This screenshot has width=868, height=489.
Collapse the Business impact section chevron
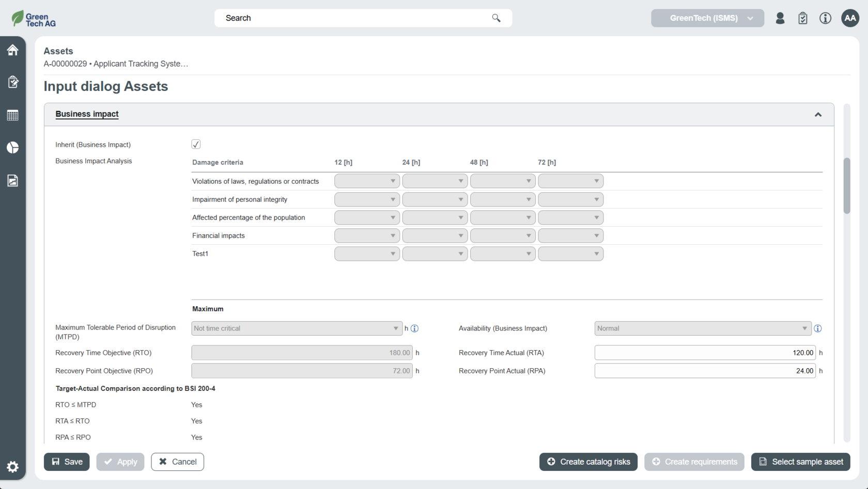click(x=818, y=115)
